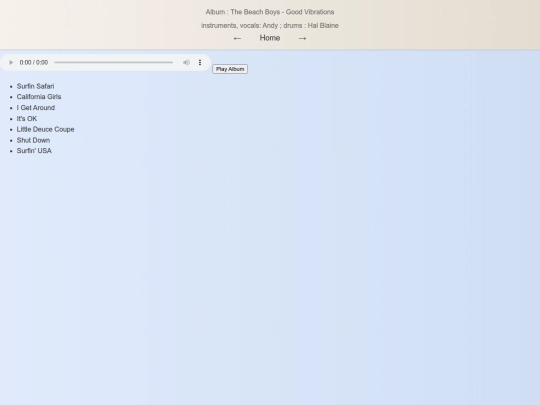This screenshot has height=405, width=540.
Task: Open the Home link
Action: 270,38
